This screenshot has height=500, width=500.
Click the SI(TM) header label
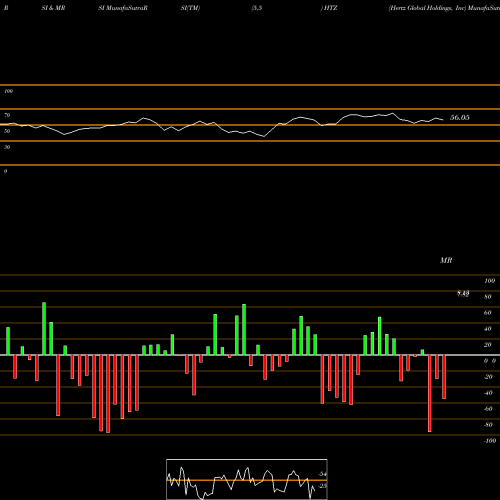(x=190, y=8)
